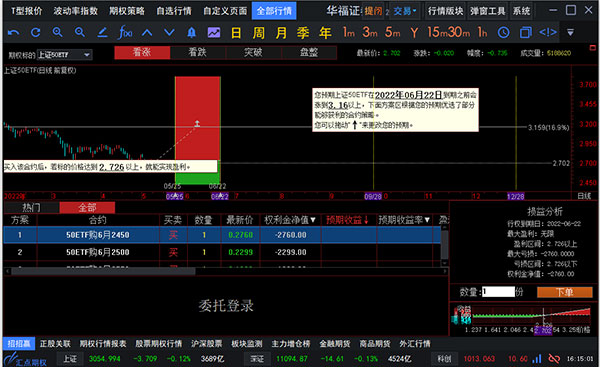Select the pencil drawing tool icon

(x=102, y=33)
